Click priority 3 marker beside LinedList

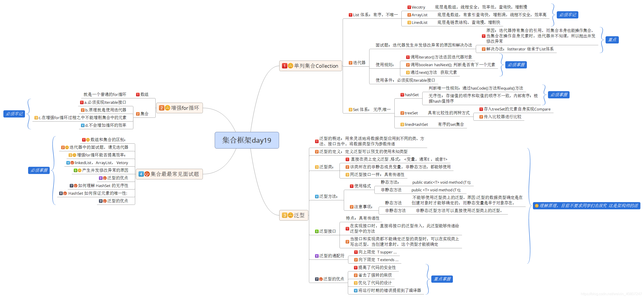(x=409, y=23)
